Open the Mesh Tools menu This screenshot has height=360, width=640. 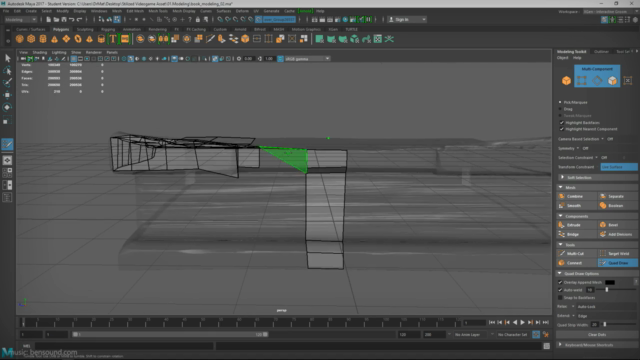tap(158, 11)
